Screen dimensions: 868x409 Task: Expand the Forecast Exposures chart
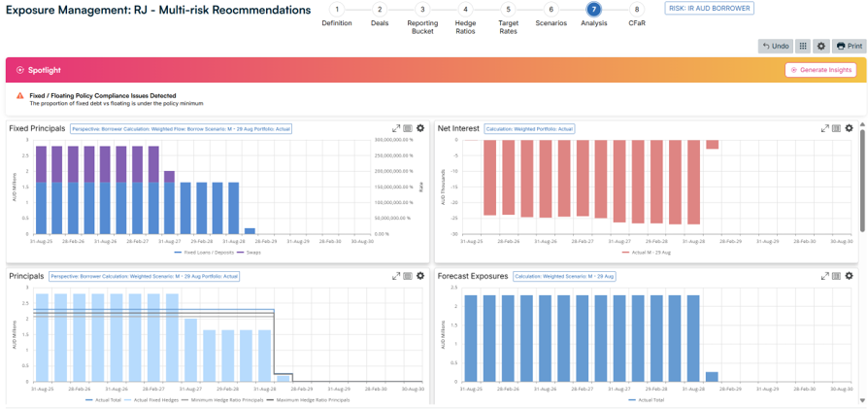(x=825, y=276)
